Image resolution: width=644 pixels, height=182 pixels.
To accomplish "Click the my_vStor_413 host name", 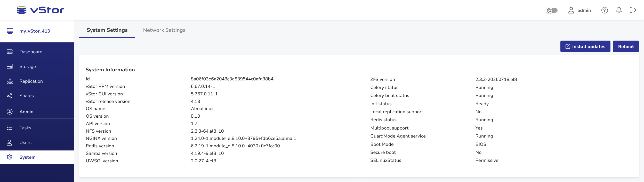I will click(x=35, y=31).
